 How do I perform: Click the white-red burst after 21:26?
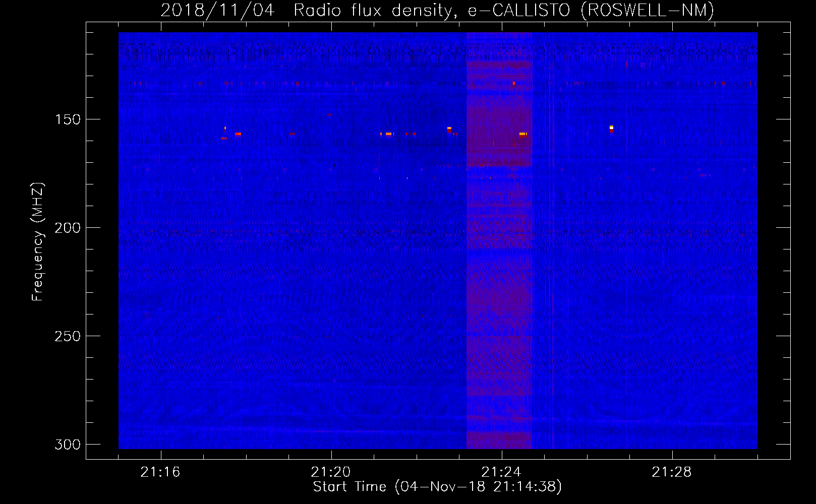(x=611, y=130)
